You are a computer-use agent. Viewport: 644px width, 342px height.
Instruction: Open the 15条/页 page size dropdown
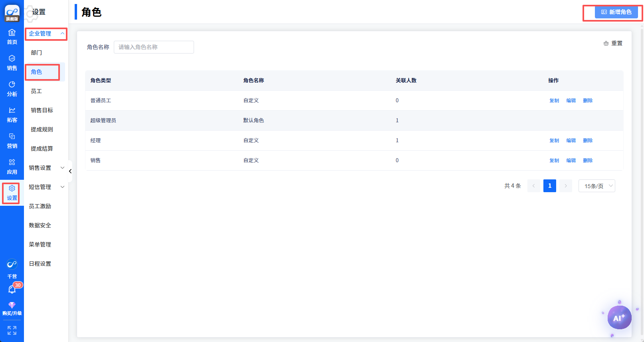coord(596,186)
